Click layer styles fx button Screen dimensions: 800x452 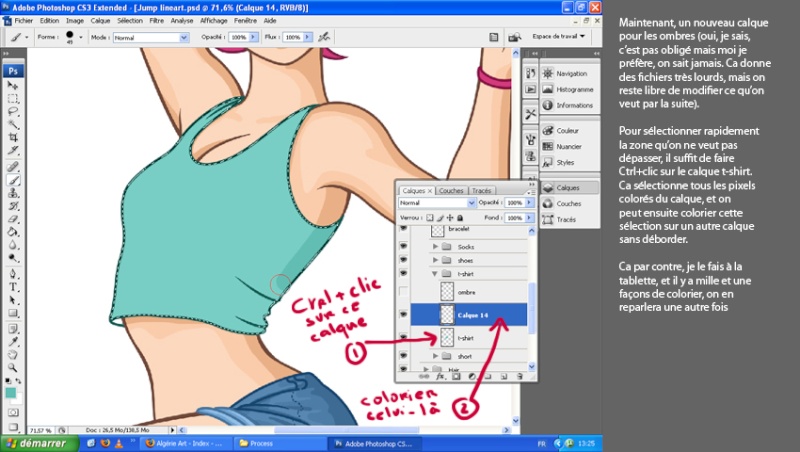(440, 376)
